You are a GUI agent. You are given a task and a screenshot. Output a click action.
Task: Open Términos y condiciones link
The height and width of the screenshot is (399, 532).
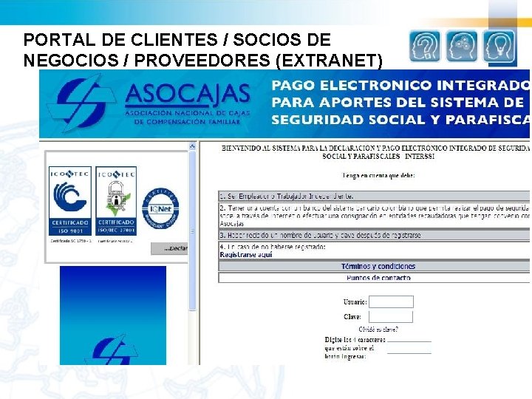[x=378, y=266]
